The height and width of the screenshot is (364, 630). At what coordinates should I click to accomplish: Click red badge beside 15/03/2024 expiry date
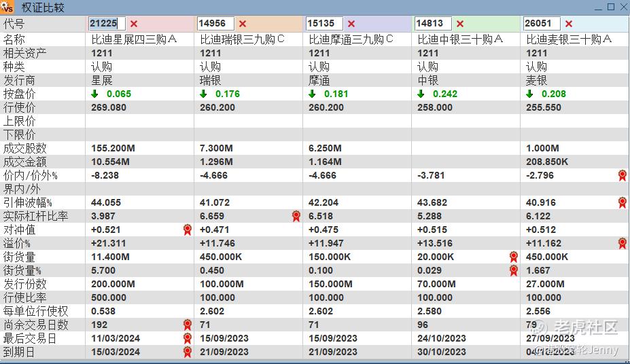pyautogui.click(x=187, y=352)
